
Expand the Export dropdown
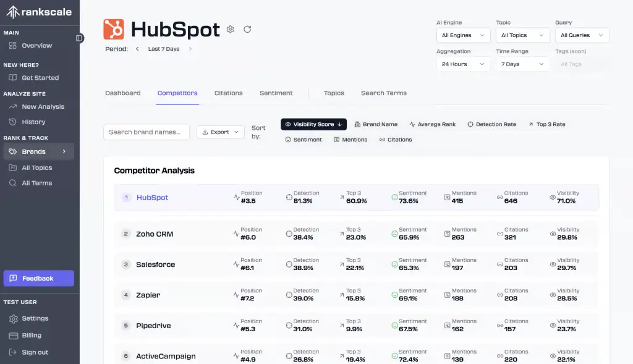tap(220, 132)
